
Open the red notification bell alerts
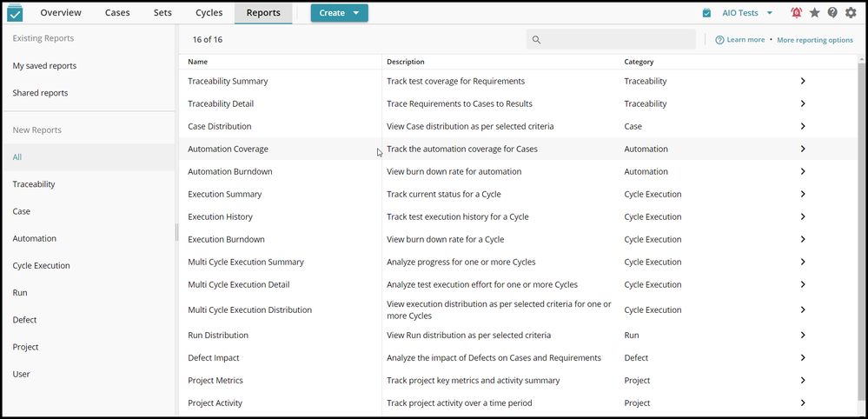[796, 13]
